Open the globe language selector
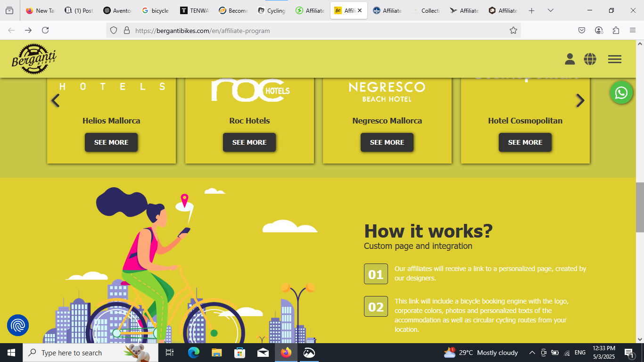The height and width of the screenshot is (362, 644). 590,59
